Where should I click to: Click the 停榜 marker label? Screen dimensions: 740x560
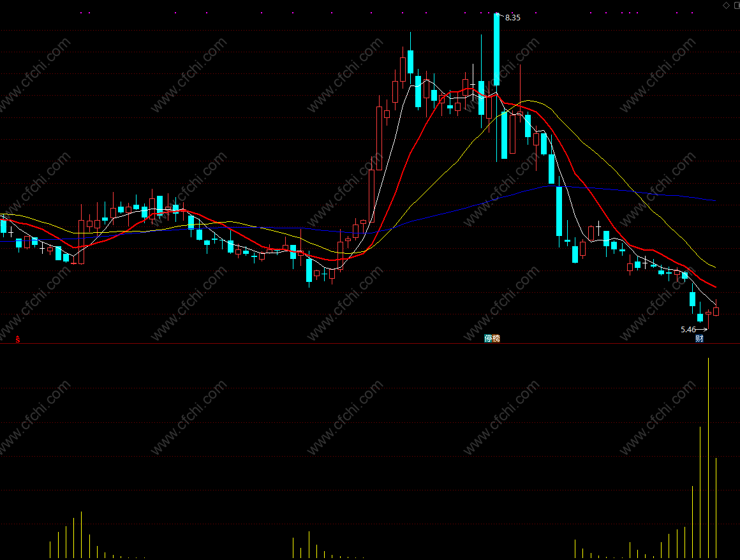tap(492, 338)
